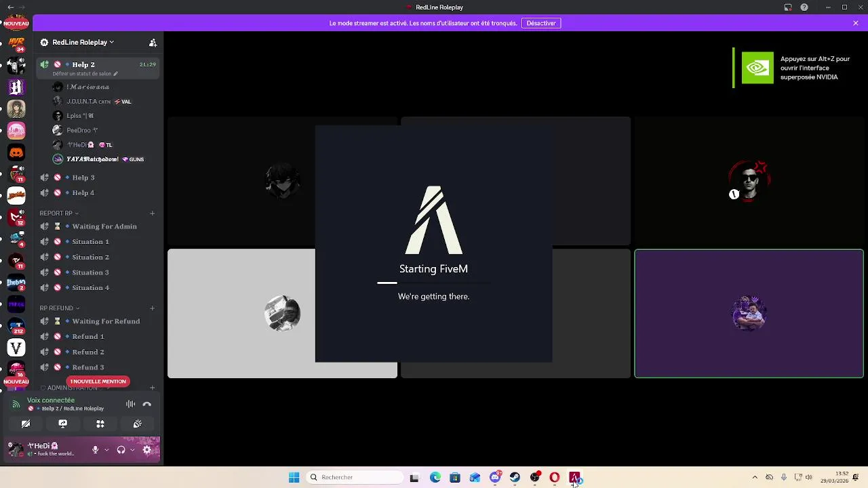Collapse the RP REFUND category
Screen dimensions: 868x488
click(60, 308)
